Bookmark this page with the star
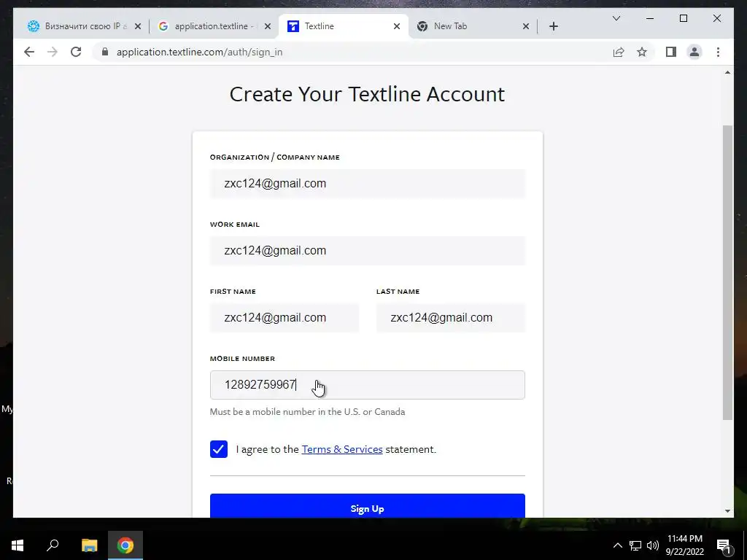 click(642, 52)
